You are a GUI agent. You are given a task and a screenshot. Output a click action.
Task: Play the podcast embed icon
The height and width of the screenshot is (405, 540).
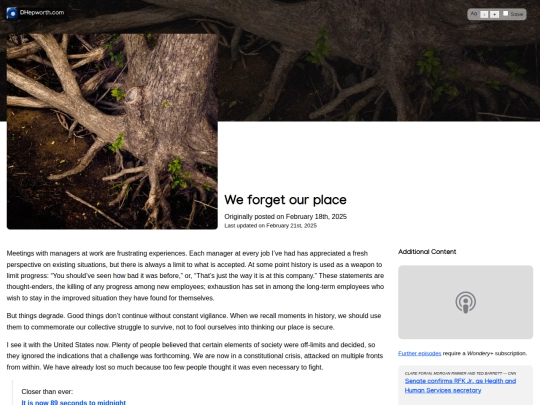(466, 302)
